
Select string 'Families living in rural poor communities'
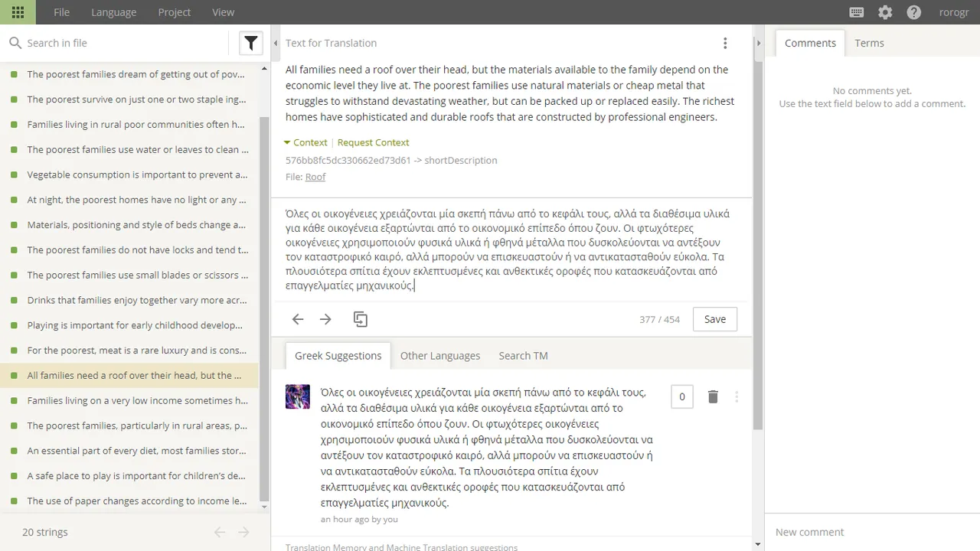pyautogui.click(x=130, y=125)
